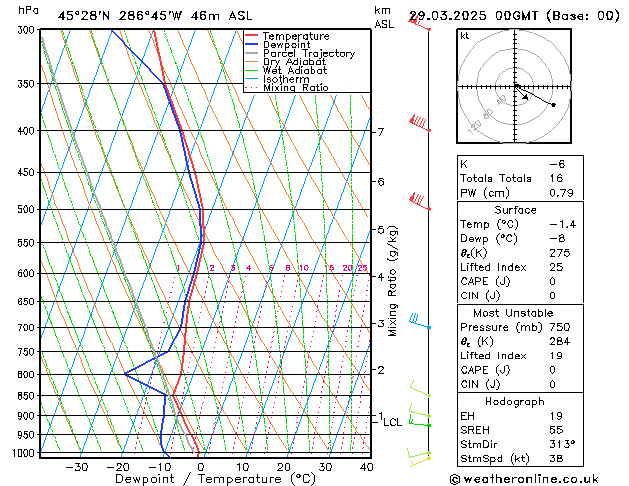This screenshot has width=629, height=486.
Task: Click the Surface theta-e value 275
Action: coord(560,253)
